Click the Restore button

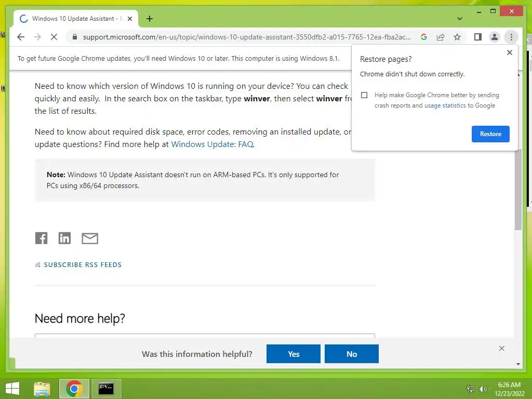pos(490,134)
